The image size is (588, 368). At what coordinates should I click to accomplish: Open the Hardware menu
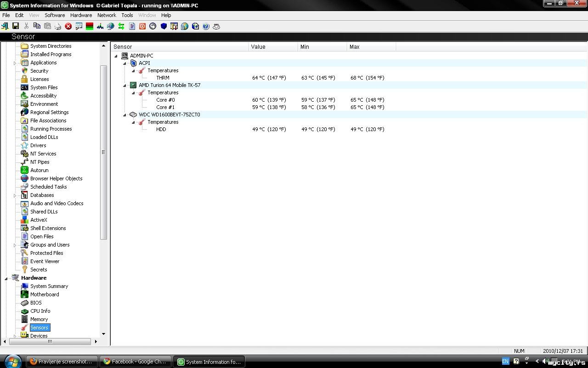[81, 15]
